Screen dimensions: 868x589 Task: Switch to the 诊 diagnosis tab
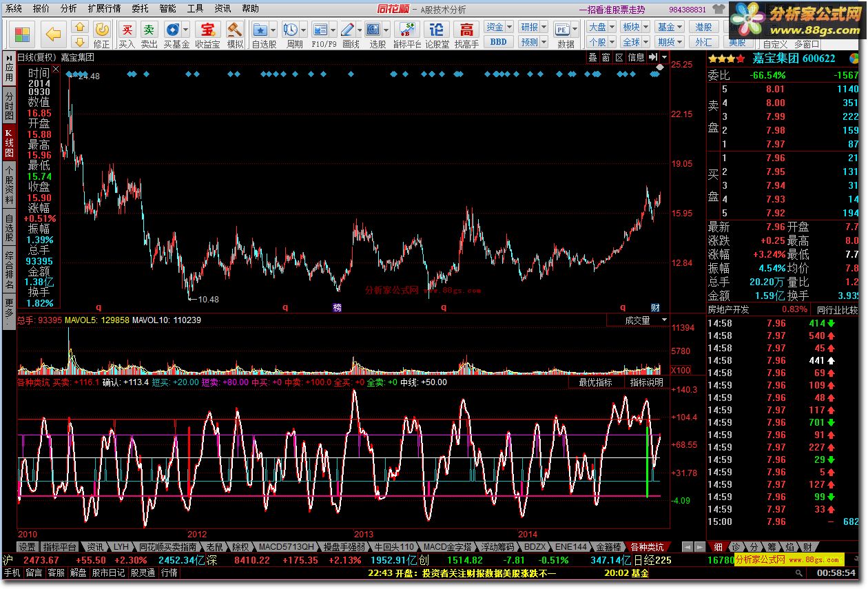(x=736, y=547)
